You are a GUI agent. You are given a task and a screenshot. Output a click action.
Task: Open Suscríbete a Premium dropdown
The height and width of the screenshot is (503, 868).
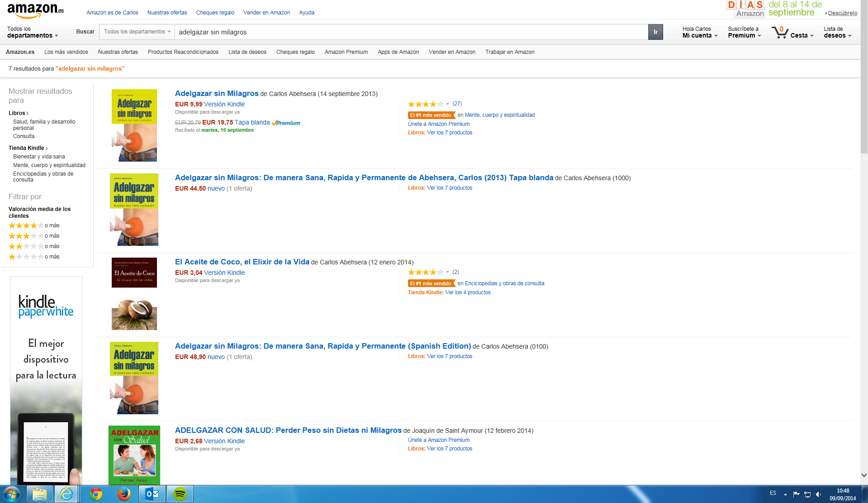point(745,32)
